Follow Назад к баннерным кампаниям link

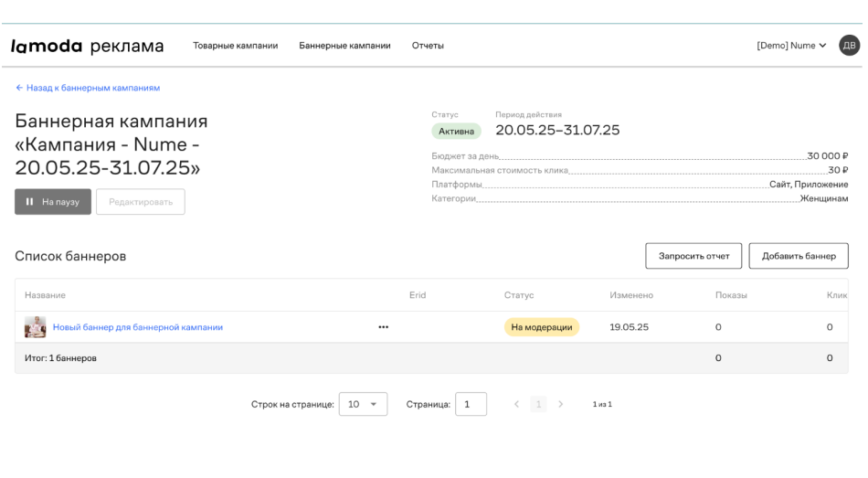pyautogui.click(x=88, y=88)
